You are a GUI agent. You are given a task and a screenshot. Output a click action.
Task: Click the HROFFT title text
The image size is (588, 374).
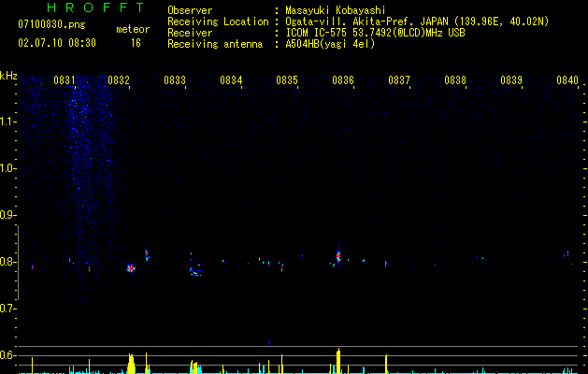[x=96, y=7]
